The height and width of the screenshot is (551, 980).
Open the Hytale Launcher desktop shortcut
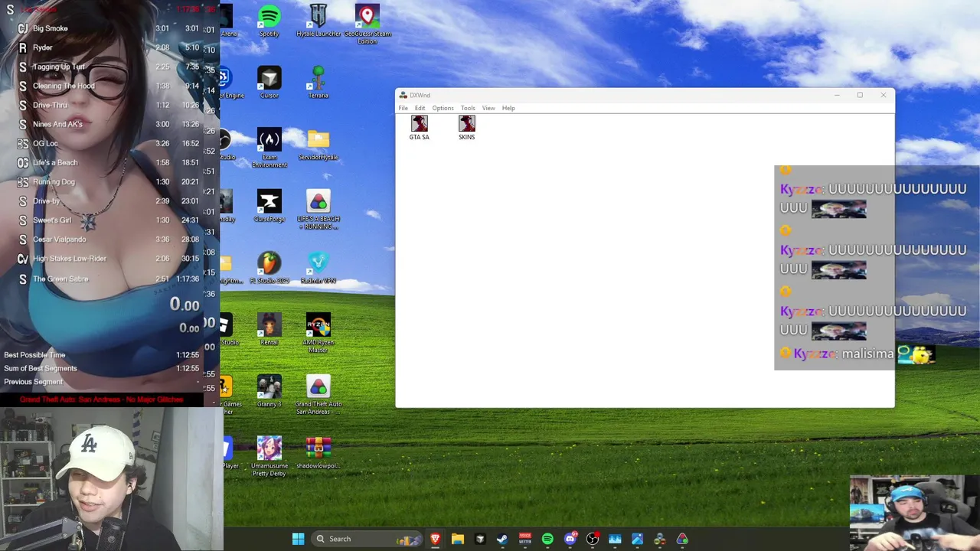click(x=318, y=21)
